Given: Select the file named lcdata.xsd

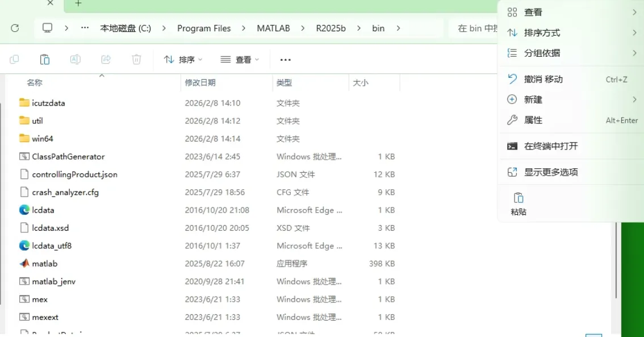Looking at the screenshot, I should point(51,228).
